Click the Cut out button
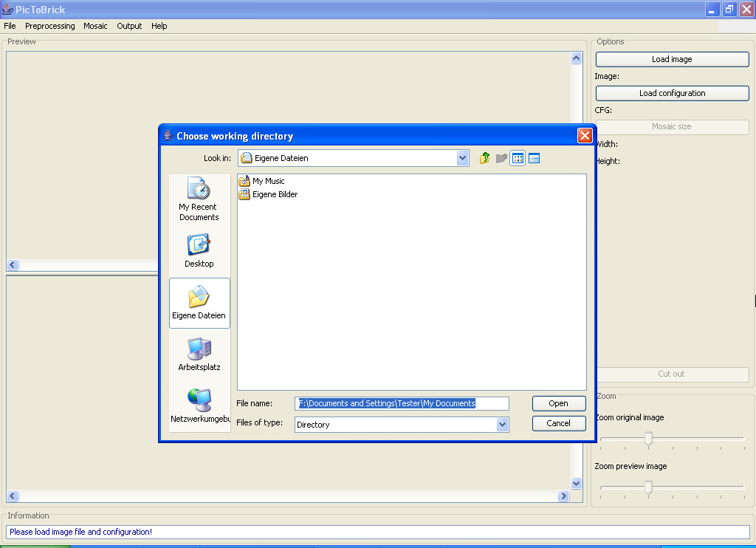The image size is (756, 548). point(672,374)
